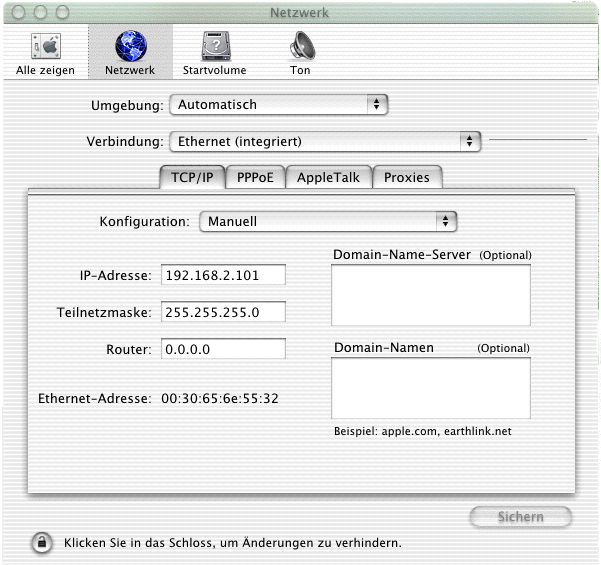This screenshot has width=601, height=565.
Task: Select the Netzwerk globe icon
Action: point(131,46)
